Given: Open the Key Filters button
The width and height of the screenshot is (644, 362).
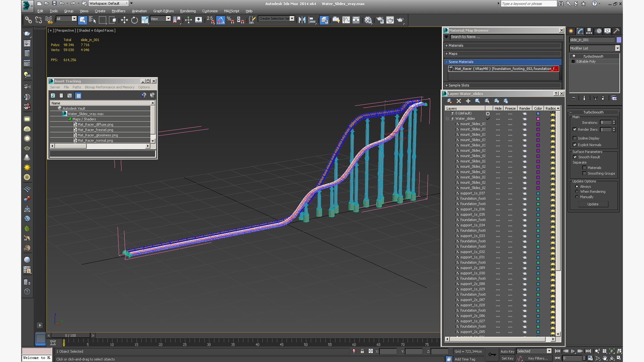Looking at the screenshot, I should click(538, 358).
